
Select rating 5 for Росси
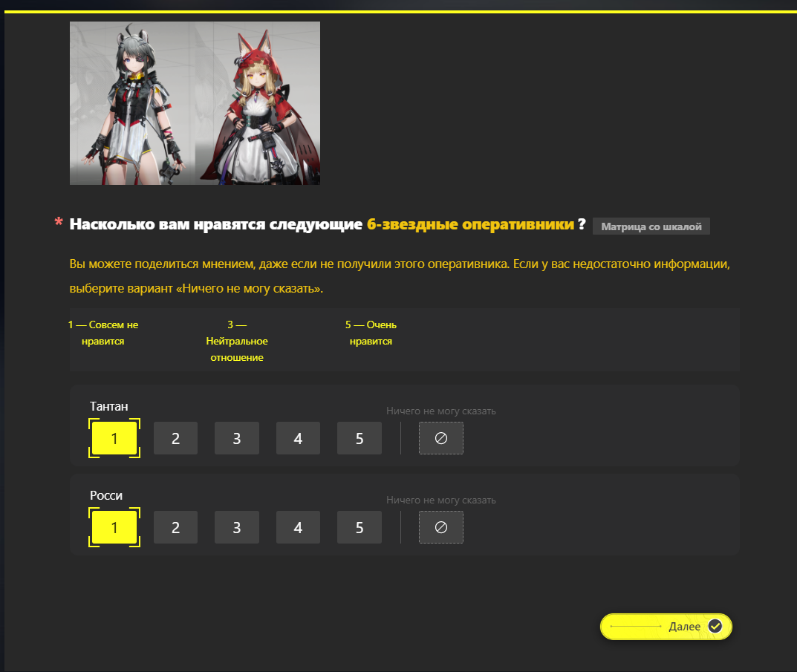360,527
